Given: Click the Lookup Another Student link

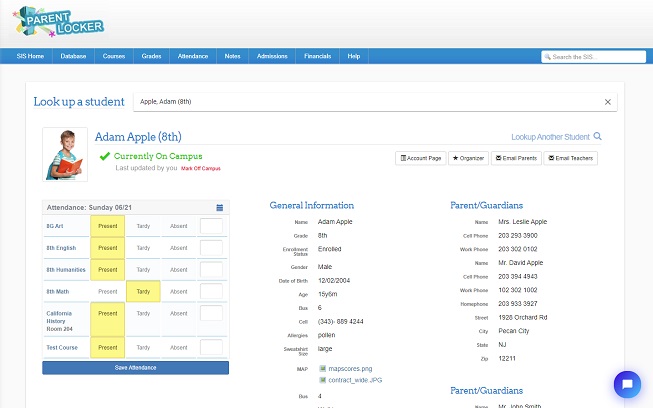Looking at the screenshot, I should (x=556, y=136).
